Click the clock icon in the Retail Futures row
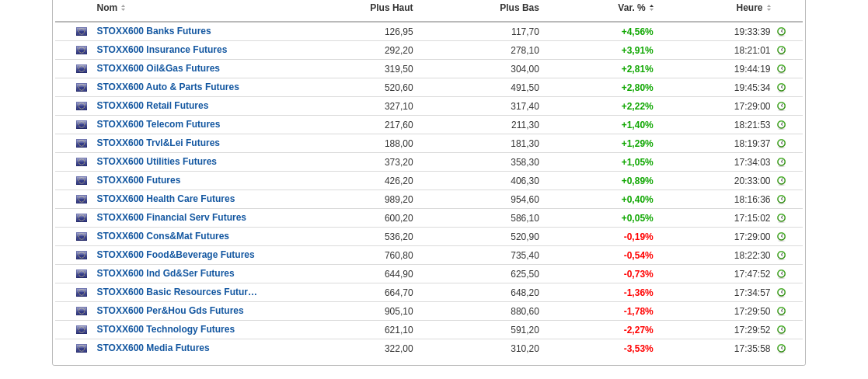Screen dimensions: 868x379 [x=781, y=106]
